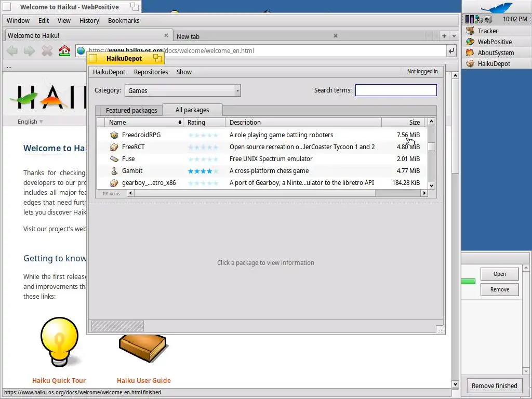532x399 pixels.
Task: Switch to Featured packages tab
Action: pos(131,110)
